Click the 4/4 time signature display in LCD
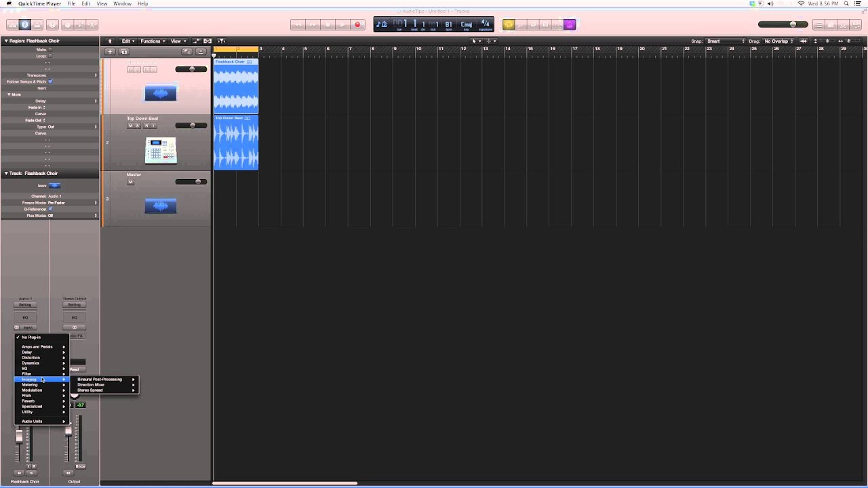 click(485, 24)
